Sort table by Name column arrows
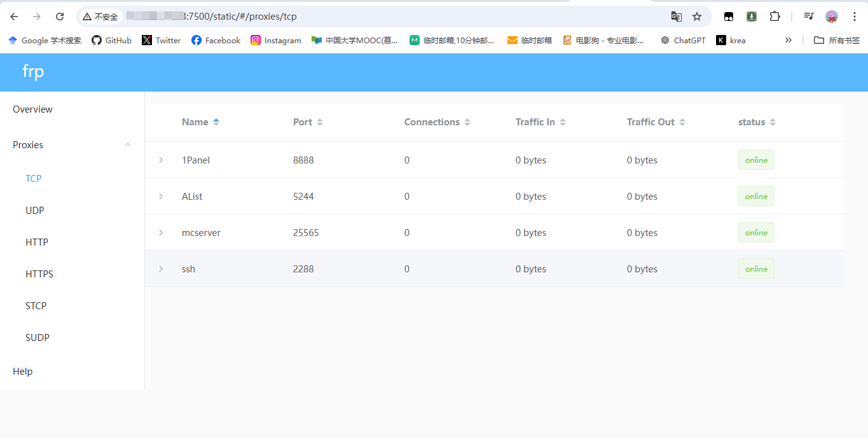The height and width of the screenshot is (439, 868). (216, 122)
